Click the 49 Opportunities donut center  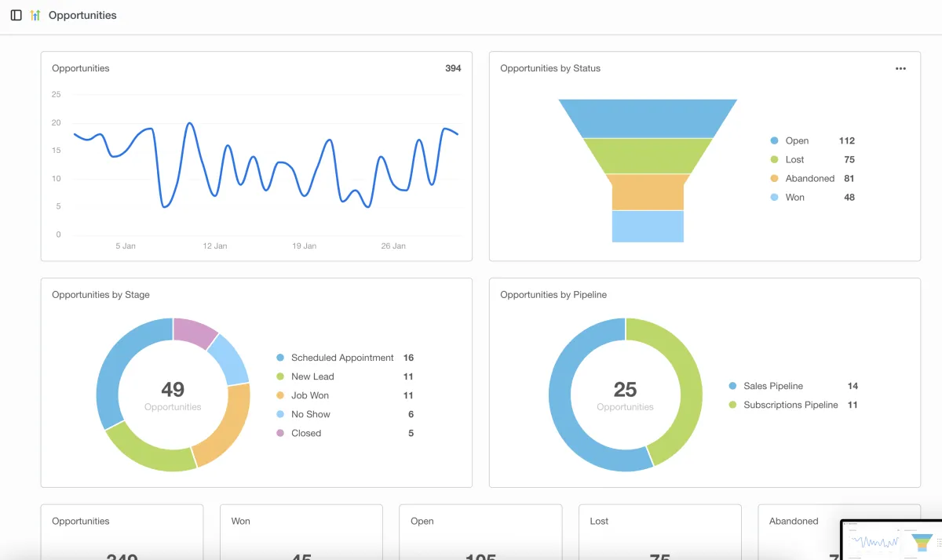coord(173,395)
